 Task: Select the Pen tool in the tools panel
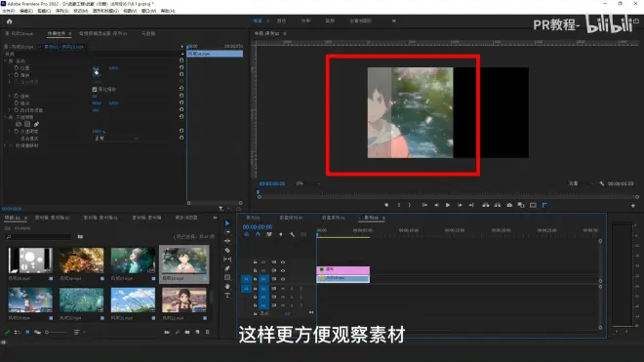click(227, 268)
